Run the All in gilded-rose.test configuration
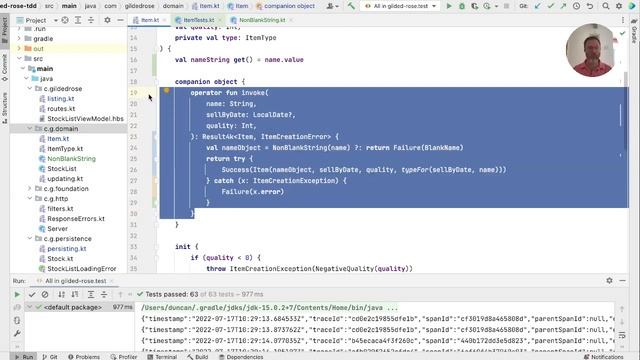 tap(449, 6)
